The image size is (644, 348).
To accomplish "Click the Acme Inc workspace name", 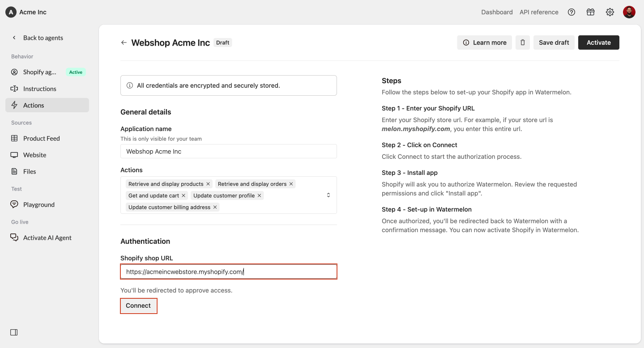I will click(33, 12).
